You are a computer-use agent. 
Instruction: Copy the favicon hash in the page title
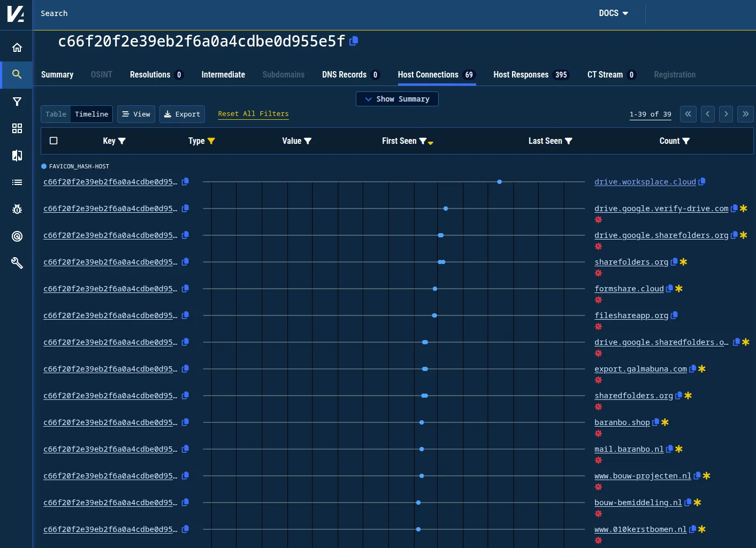click(x=354, y=41)
